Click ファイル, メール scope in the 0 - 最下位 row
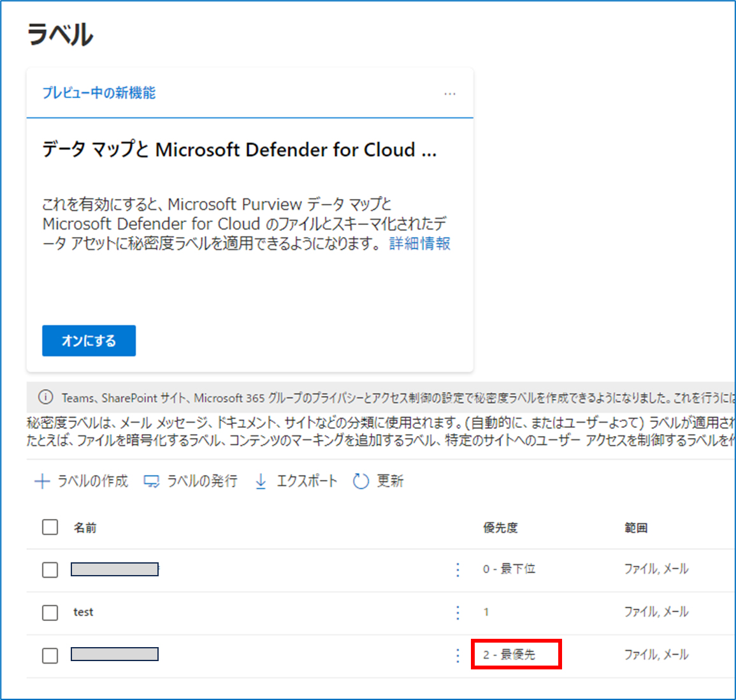Screen dimensions: 736x700 (x=656, y=569)
